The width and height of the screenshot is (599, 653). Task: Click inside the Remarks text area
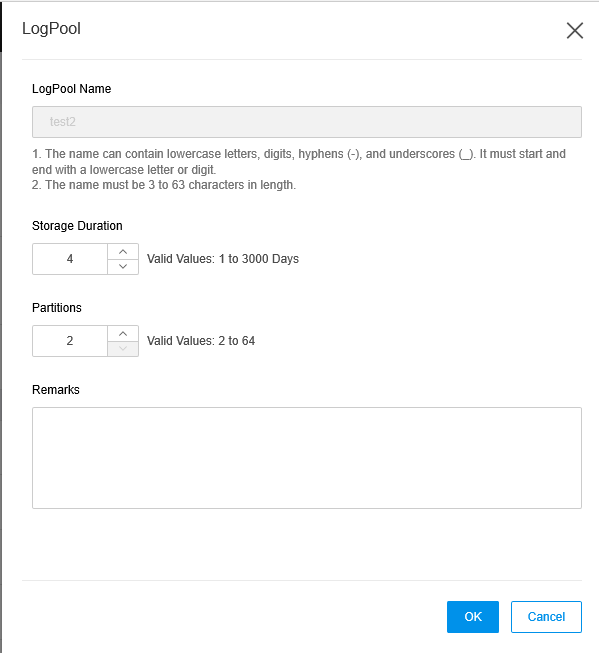coord(307,458)
